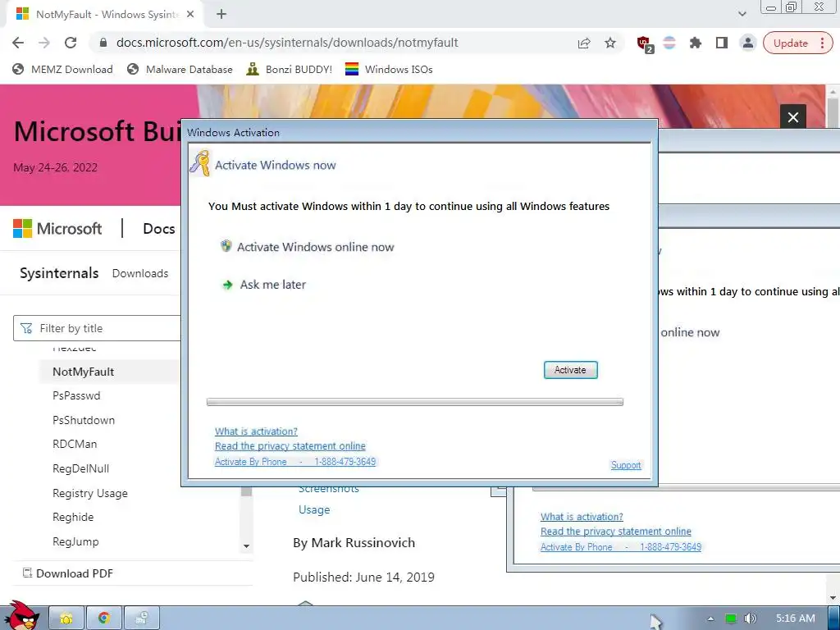Screen dimensions: 840x630
Task: Open the third taskbar app icon
Action: 141,619
